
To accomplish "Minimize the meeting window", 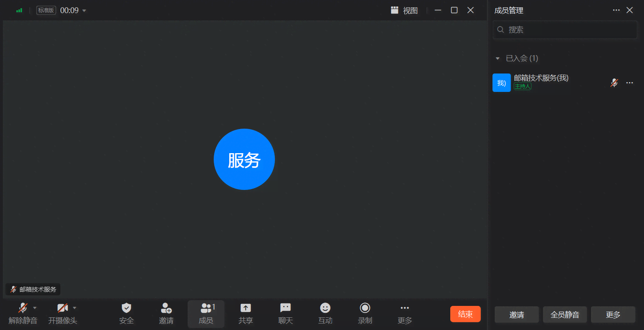I will pyautogui.click(x=438, y=10).
